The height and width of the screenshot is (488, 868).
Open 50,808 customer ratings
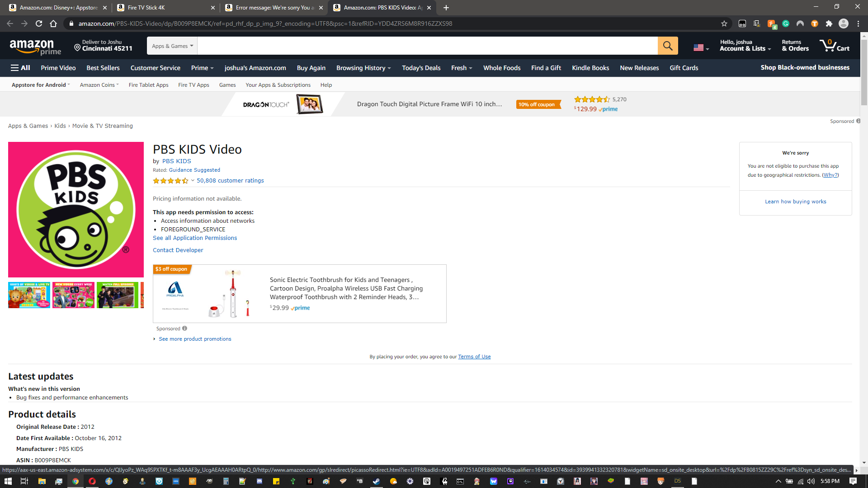coord(230,181)
